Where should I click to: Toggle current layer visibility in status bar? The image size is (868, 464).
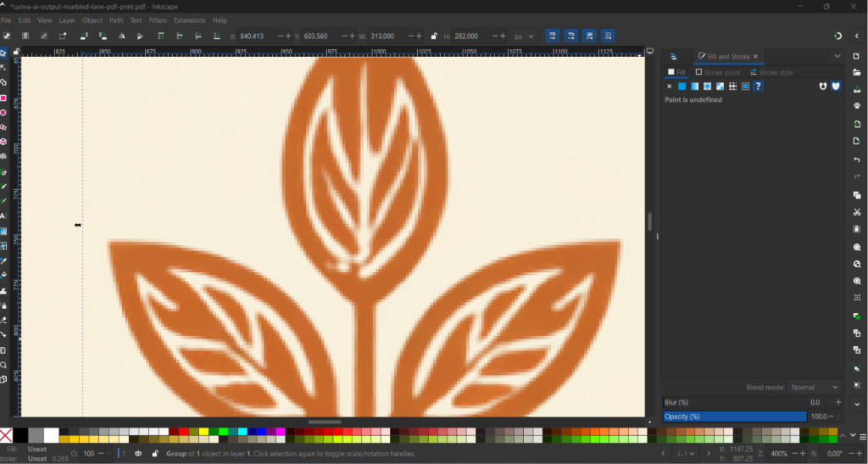pos(138,454)
